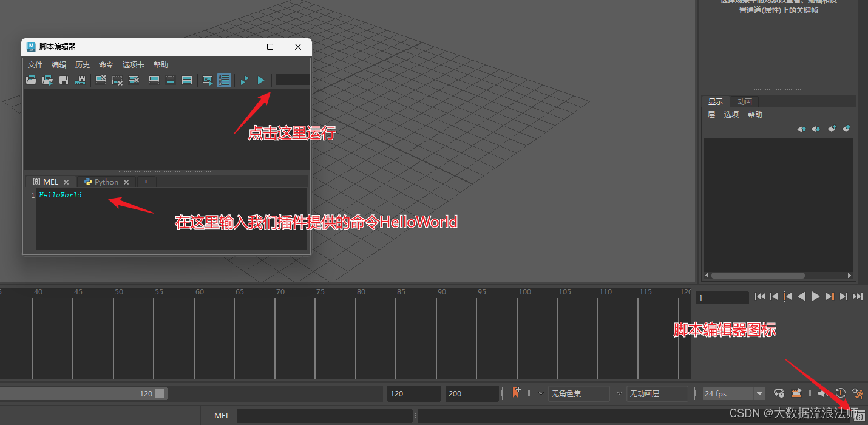Click the MEL command line input
868x425 pixels.
pyautogui.click(x=325, y=416)
